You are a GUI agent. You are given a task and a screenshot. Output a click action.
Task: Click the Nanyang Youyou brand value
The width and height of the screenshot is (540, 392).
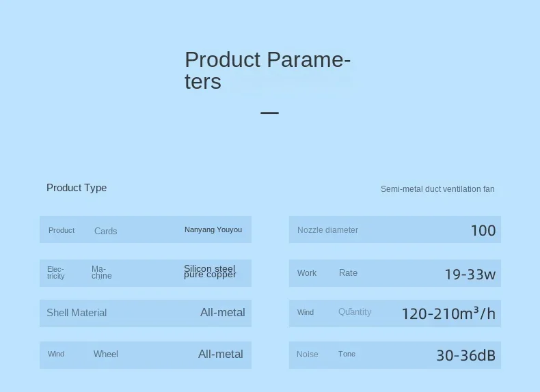(213, 230)
